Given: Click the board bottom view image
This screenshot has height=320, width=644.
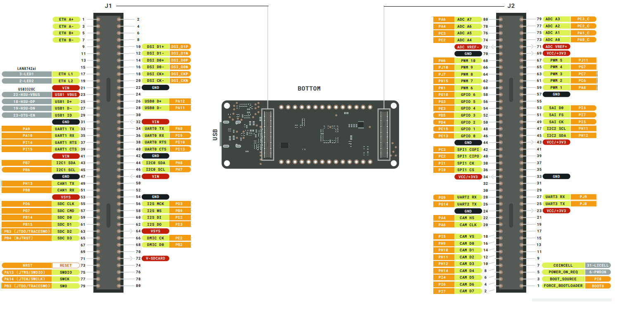Looking at the screenshot, I should tap(310, 134).
